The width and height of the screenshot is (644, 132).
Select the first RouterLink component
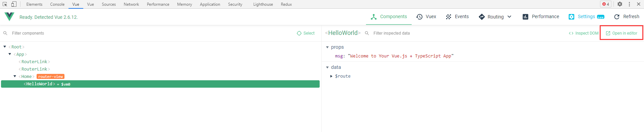tap(34, 62)
